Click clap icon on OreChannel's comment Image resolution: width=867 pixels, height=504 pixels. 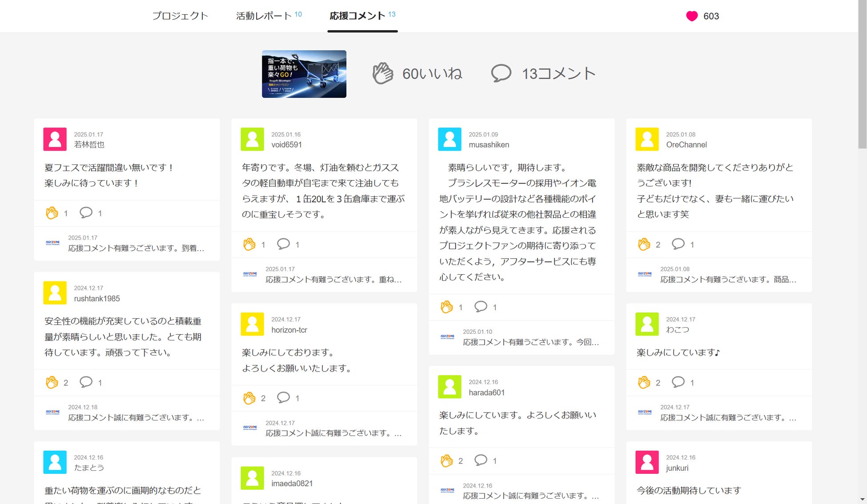(x=644, y=244)
